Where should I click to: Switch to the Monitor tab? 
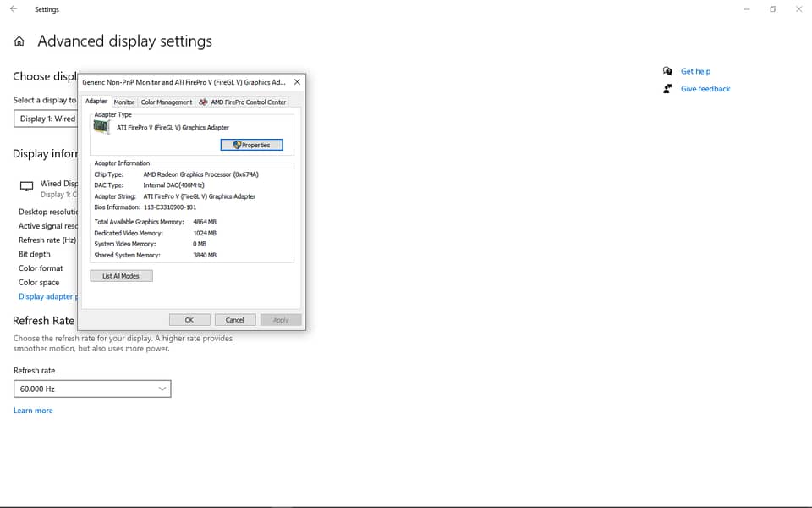(x=124, y=102)
